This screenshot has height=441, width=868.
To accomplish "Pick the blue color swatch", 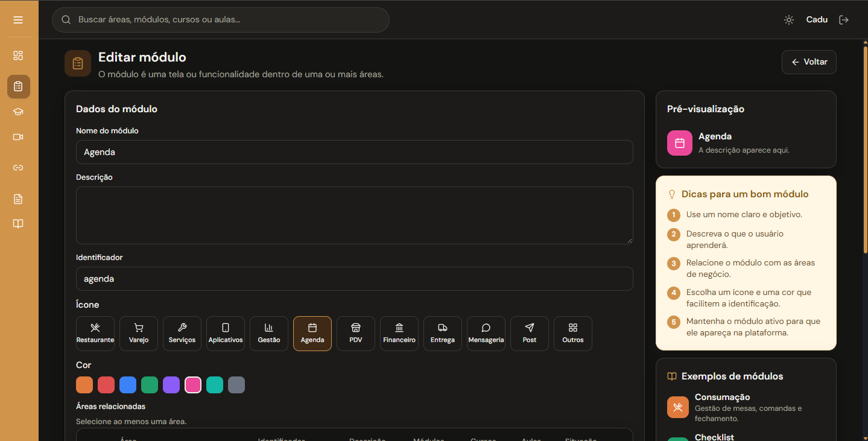I will [x=128, y=385].
